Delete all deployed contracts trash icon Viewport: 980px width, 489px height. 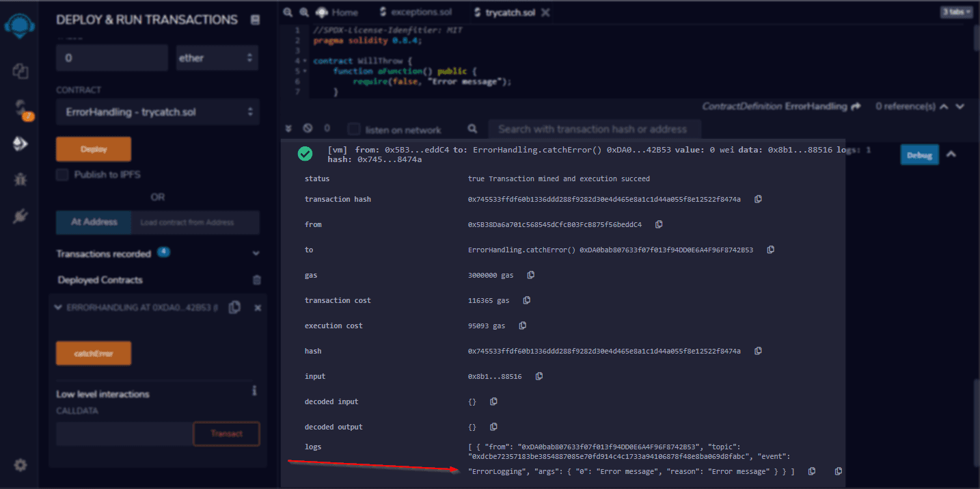click(x=257, y=280)
